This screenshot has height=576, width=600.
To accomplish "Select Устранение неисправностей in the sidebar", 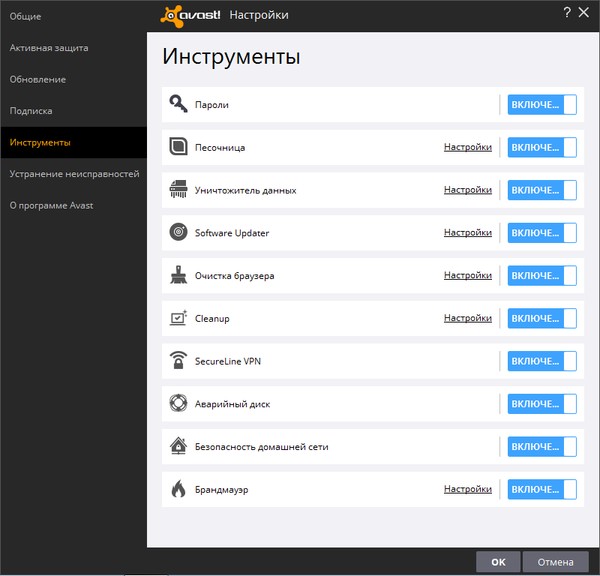I will point(73,174).
